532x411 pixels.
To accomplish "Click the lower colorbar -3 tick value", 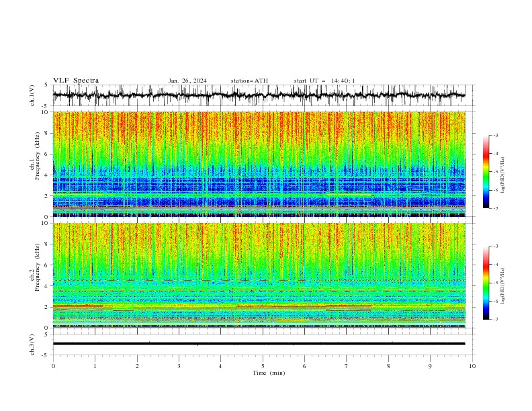I will pos(496,246).
